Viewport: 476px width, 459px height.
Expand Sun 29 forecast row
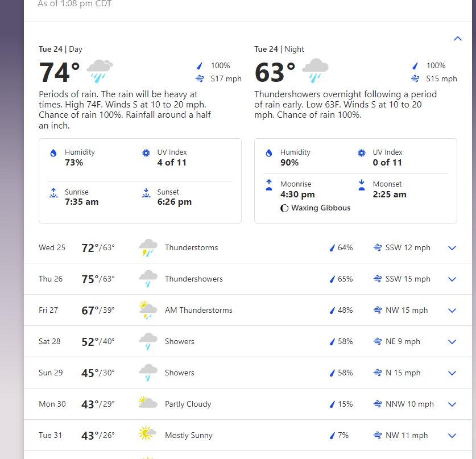point(452,373)
